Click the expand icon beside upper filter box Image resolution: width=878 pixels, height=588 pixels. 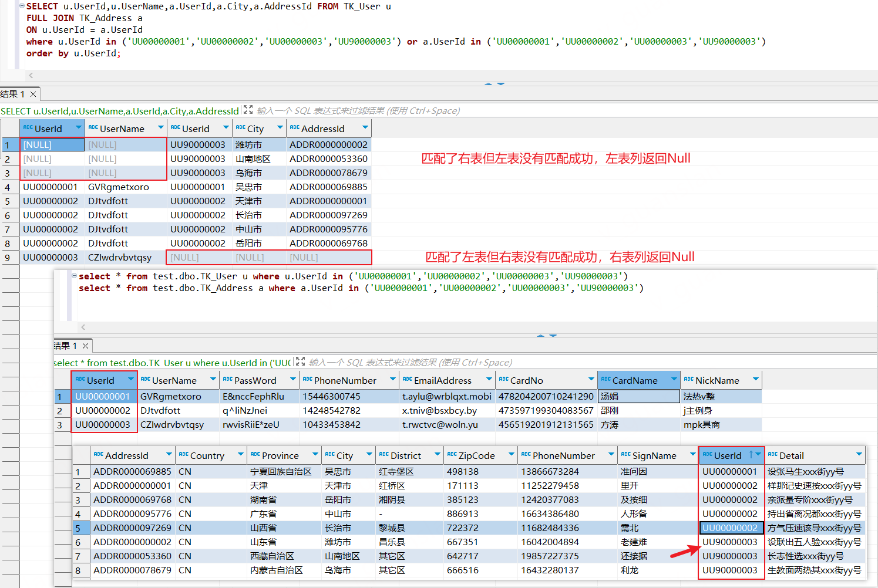(x=248, y=110)
